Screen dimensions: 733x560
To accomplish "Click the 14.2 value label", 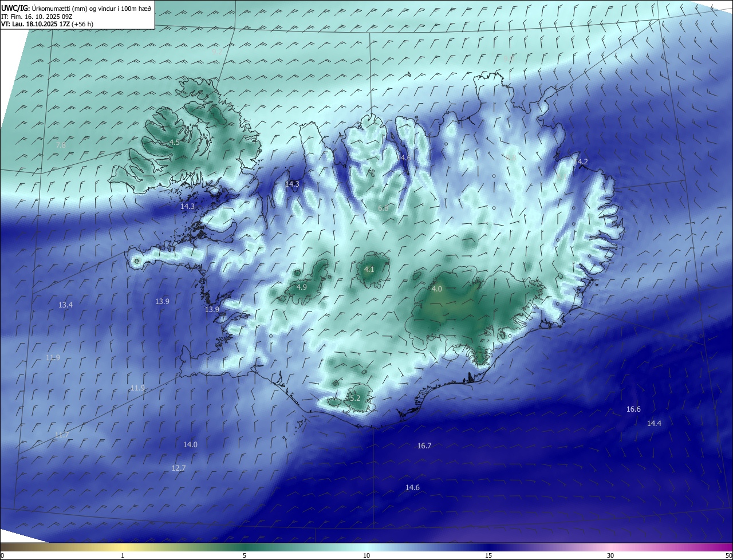I will click(581, 162).
